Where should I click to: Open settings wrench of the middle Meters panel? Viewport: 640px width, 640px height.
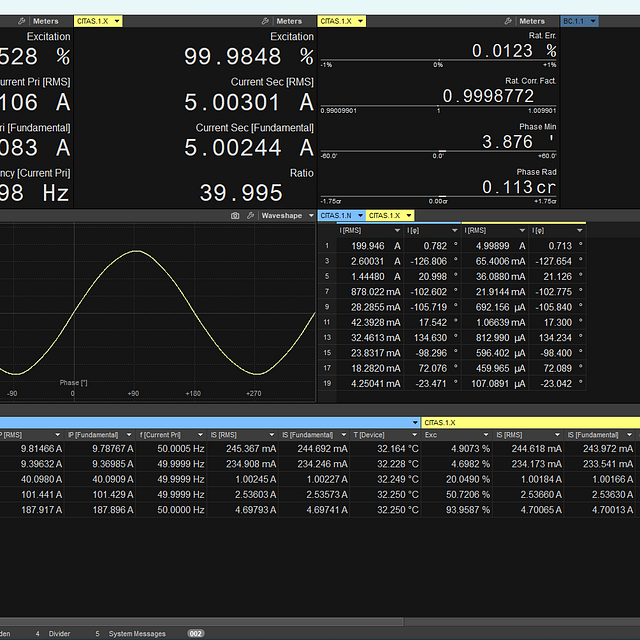pyautogui.click(x=265, y=21)
